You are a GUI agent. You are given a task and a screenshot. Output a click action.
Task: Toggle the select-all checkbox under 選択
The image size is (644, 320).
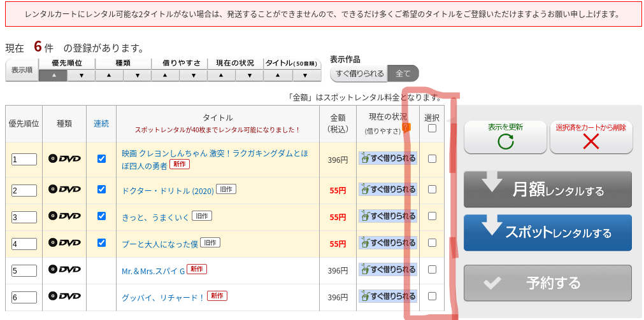pyautogui.click(x=432, y=129)
